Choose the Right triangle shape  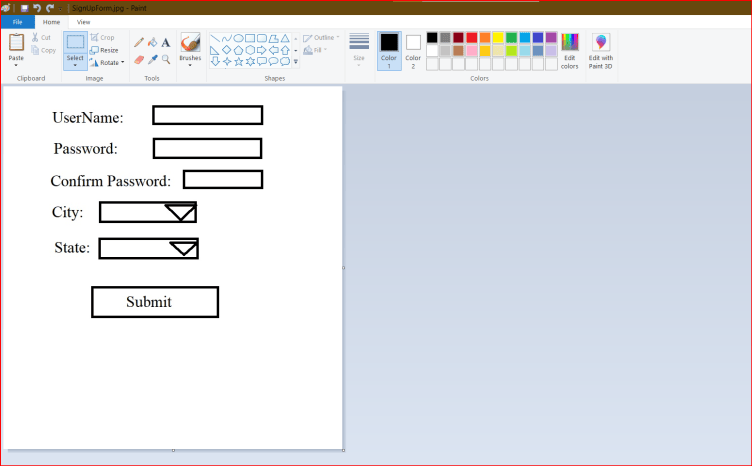215,50
